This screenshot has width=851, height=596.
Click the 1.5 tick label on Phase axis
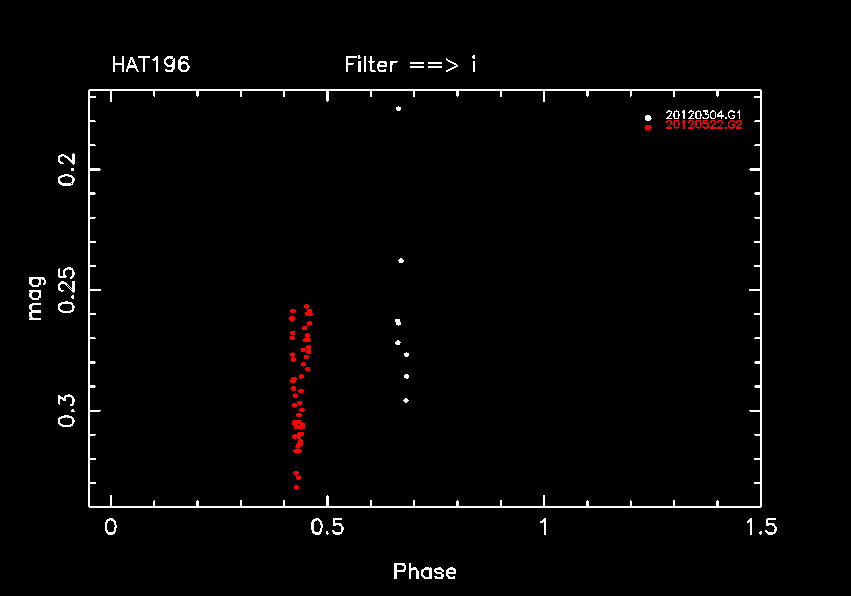point(759,526)
